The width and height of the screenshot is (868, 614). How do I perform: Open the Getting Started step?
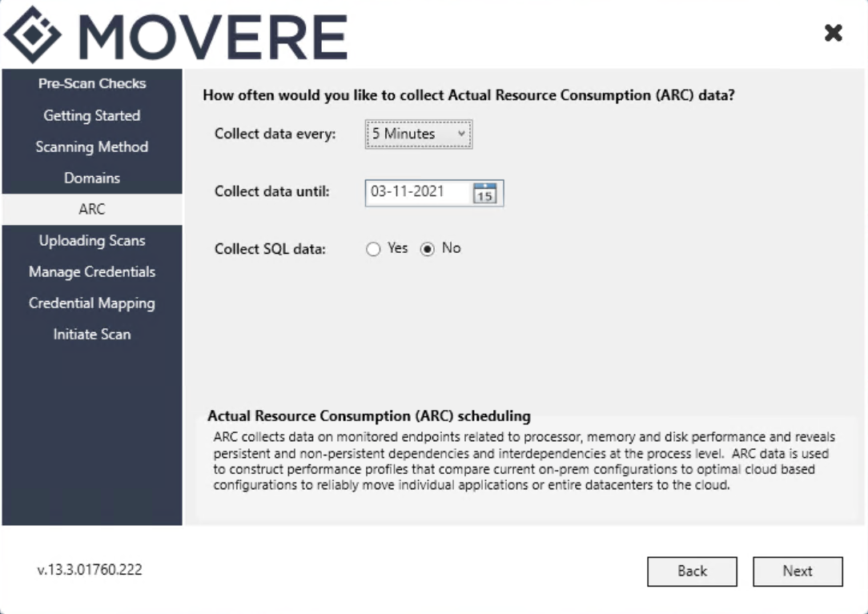[92, 115]
